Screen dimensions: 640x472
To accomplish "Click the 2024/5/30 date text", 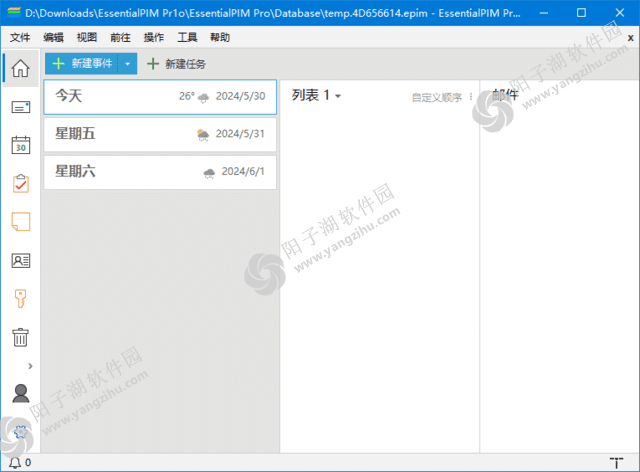I will tap(240, 96).
